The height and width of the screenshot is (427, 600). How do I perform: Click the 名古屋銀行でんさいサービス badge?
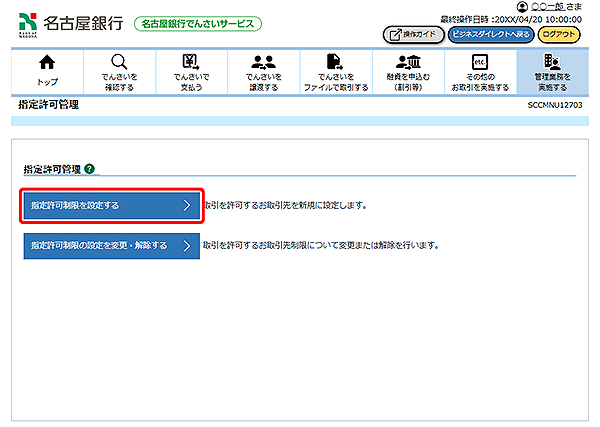click(197, 23)
